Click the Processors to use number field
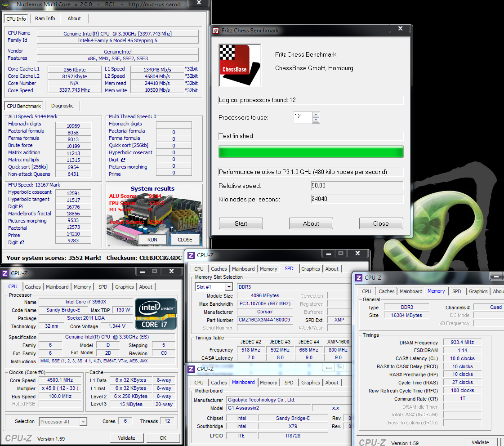504x446 pixels. click(x=303, y=117)
